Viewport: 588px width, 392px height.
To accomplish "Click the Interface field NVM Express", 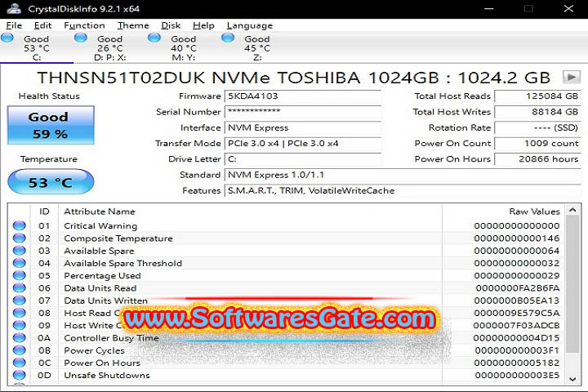I will 303,127.
